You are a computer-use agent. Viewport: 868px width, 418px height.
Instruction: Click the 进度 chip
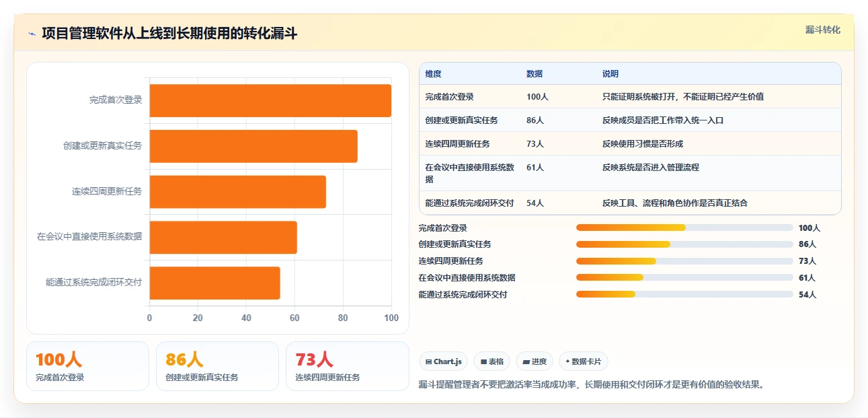[535, 361]
